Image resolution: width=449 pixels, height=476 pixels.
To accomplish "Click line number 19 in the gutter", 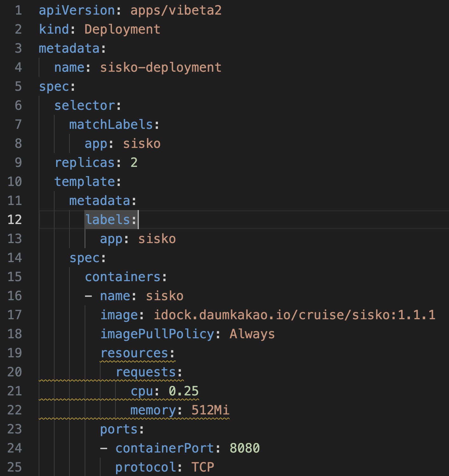I will tap(15, 353).
